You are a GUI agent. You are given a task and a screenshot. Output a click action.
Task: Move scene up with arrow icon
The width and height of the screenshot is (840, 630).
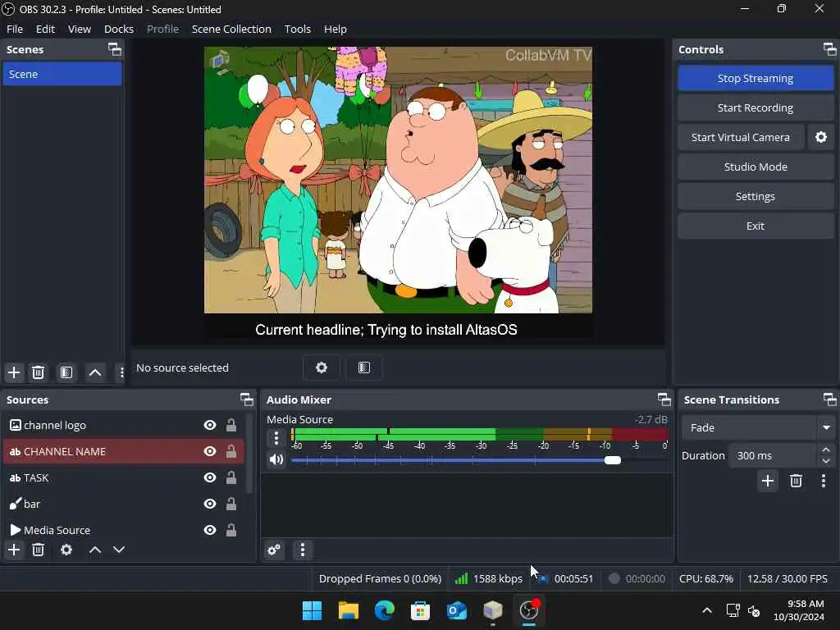[x=95, y=372]
